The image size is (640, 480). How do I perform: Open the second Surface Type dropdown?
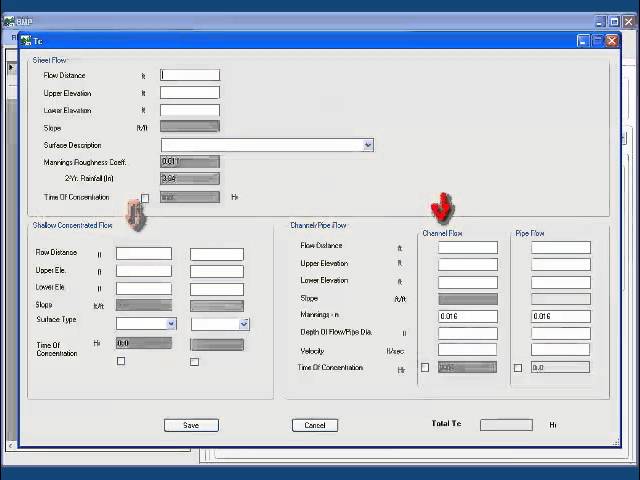244,324
